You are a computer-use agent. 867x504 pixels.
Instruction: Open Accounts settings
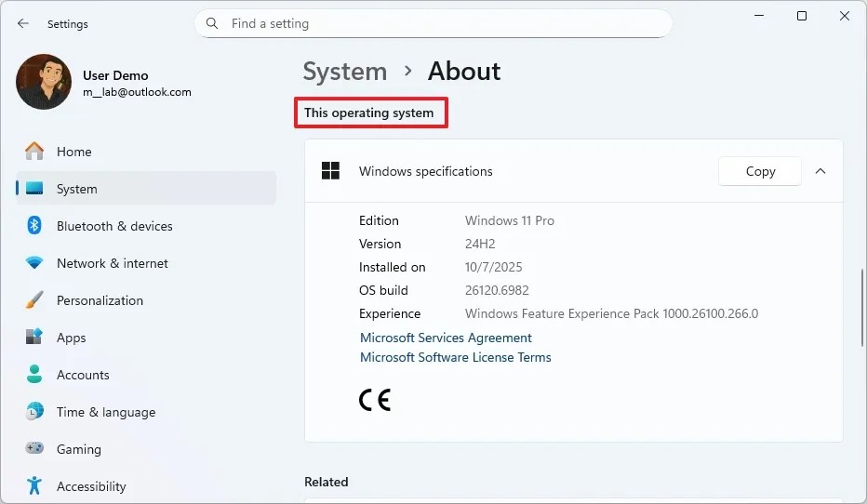(146, 375)
